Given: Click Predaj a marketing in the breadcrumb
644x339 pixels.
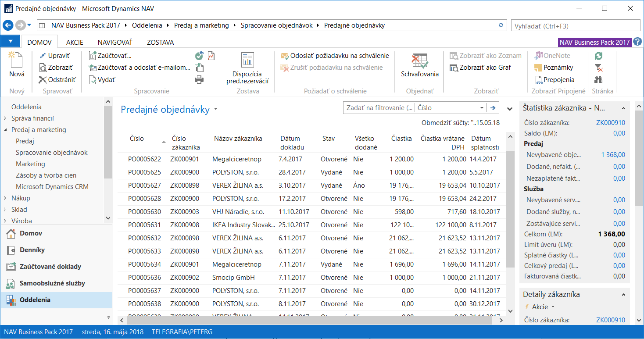Looking at the screenshot, I should (x=201, y=25).
